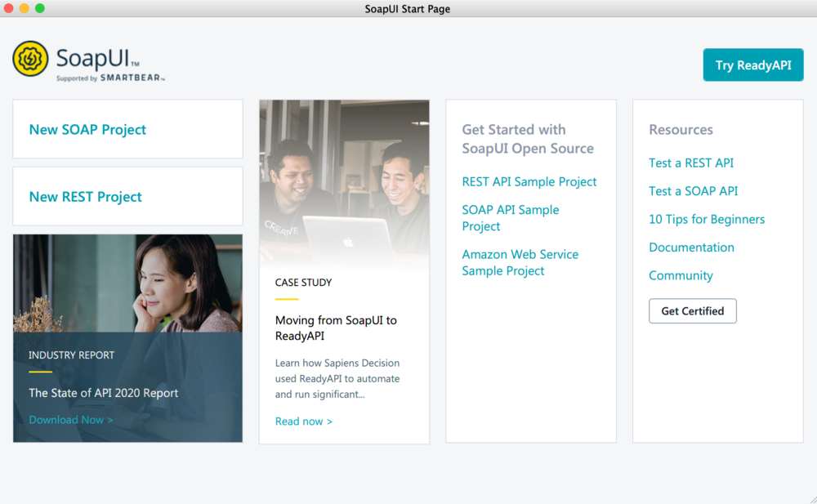The width and height of the screenshot is (817, 504).
Task: Click Download Now for the API 2020 Report
Action: pos(70,419)
